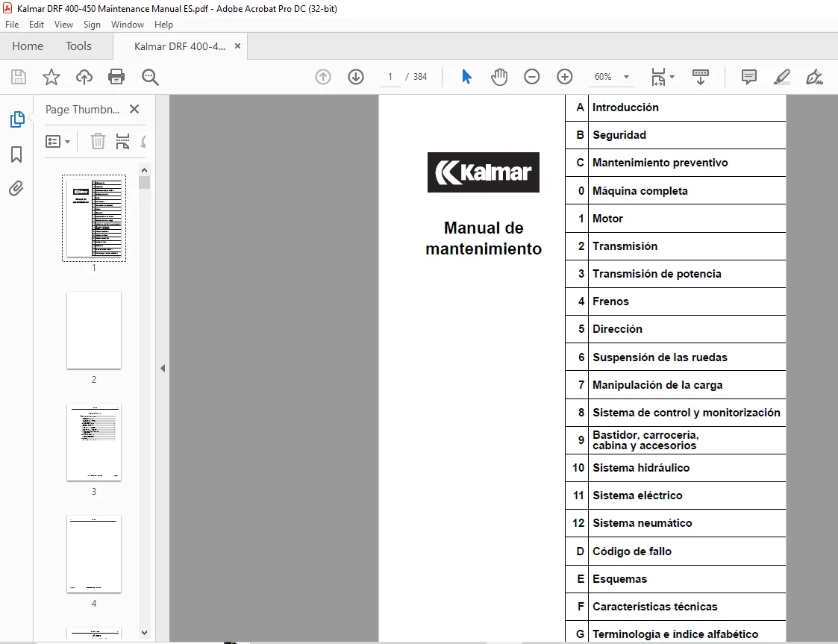Image resolution: width=838 pixels, height=644 pixels.
Task: Add a comment with sticky note icon
Action: coord(749,77)
